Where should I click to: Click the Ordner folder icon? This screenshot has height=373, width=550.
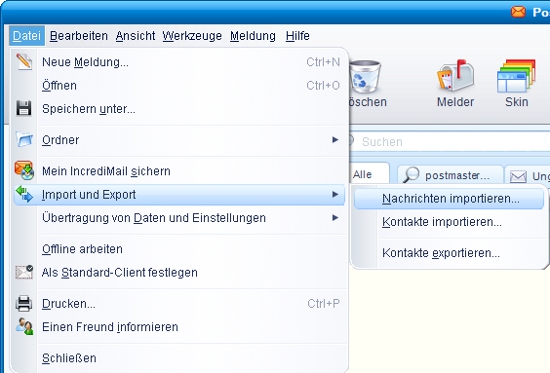24,140
